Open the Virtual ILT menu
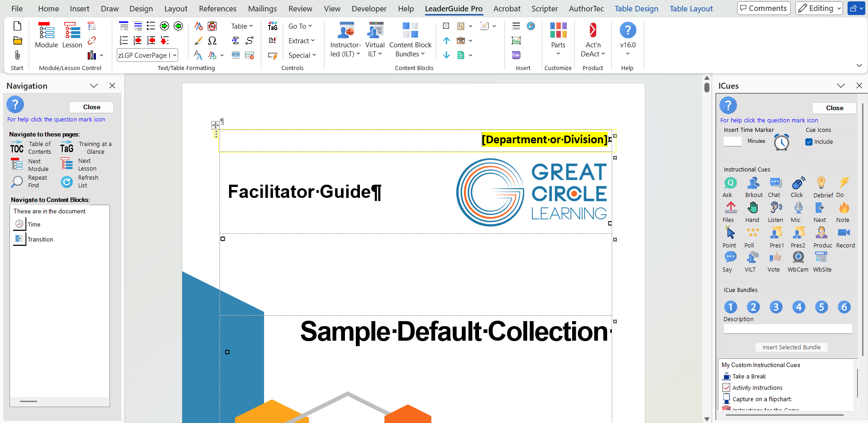868x423 pixels. (x=375, y=40)
